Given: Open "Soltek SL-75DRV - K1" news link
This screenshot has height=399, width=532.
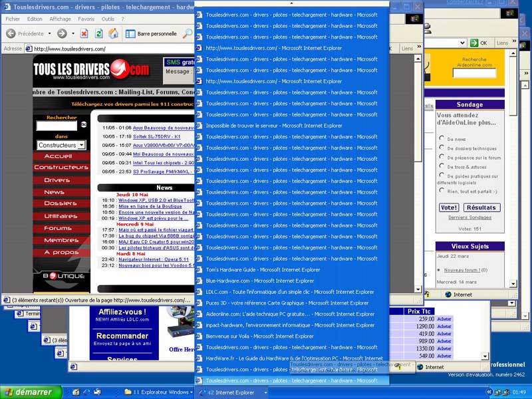Looking at the screenshot, I should [x=157, y=136].
